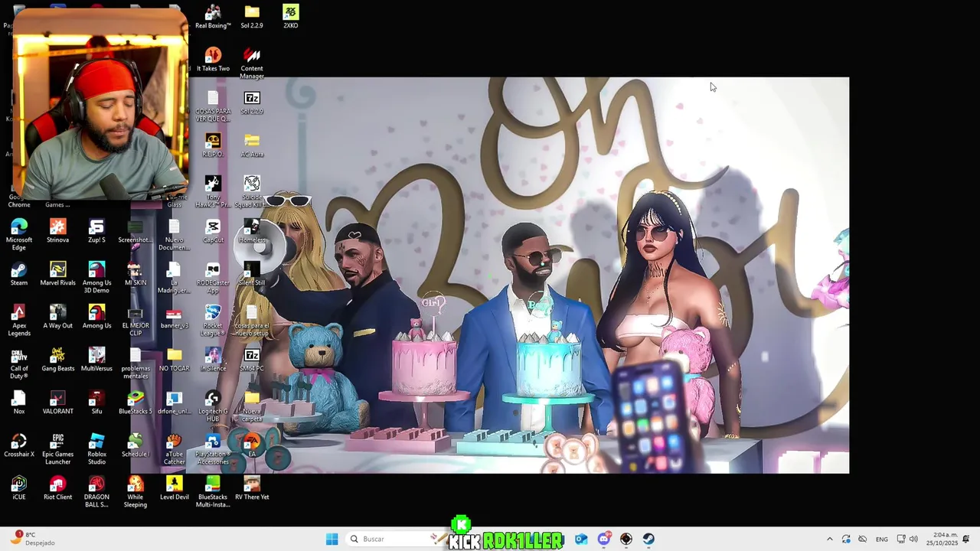The height and width of the screenshot is (551, 980).
Task: Open the R.E.P.O. game shortcut
Action: pos(213,145)
